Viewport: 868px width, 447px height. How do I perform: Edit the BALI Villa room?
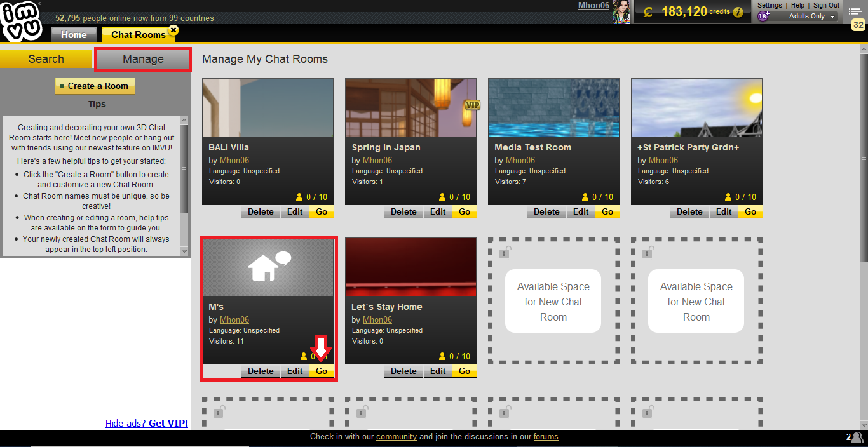pos(295,211)
